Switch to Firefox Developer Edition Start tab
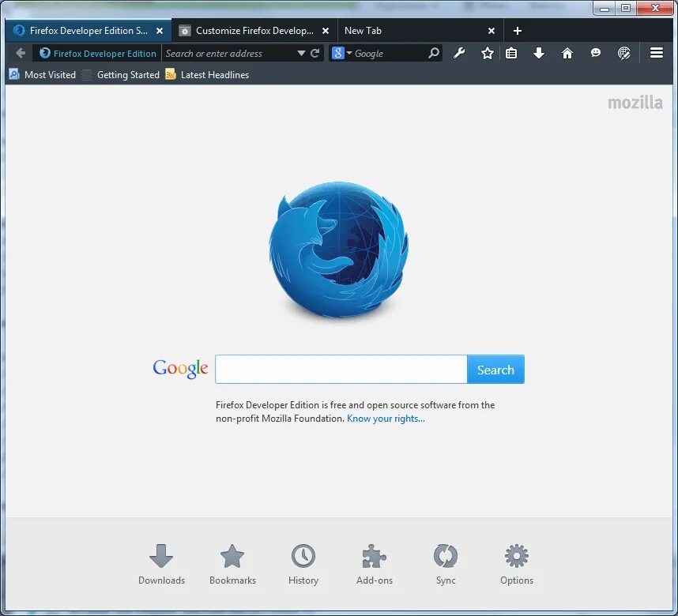 89,31
